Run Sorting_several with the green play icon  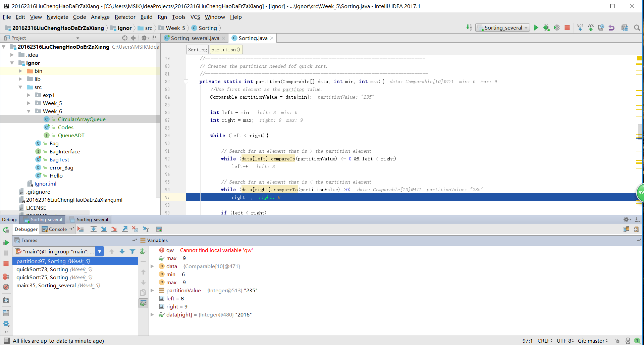[536, 28]
